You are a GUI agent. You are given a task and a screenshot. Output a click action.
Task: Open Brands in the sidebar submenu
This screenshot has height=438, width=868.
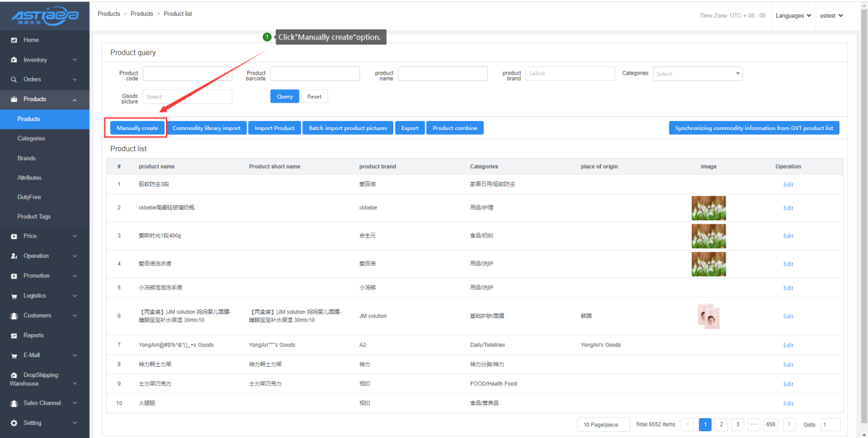tap(27, 158)
